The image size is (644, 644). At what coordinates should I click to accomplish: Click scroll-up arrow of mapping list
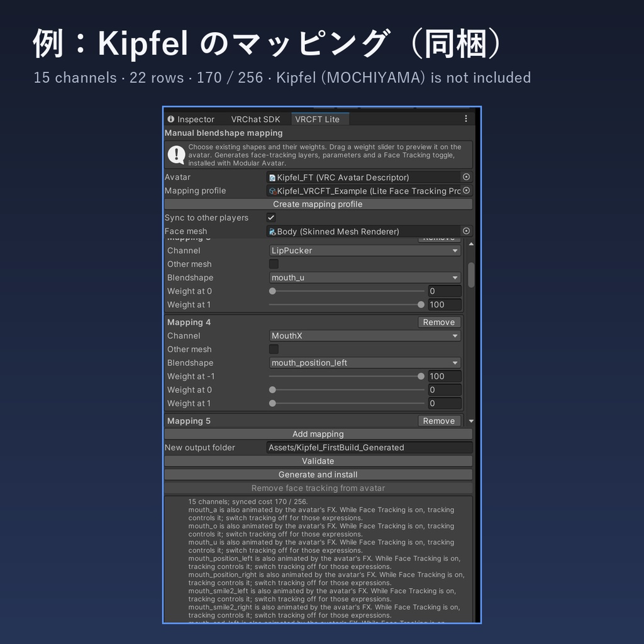pos(471,244)
